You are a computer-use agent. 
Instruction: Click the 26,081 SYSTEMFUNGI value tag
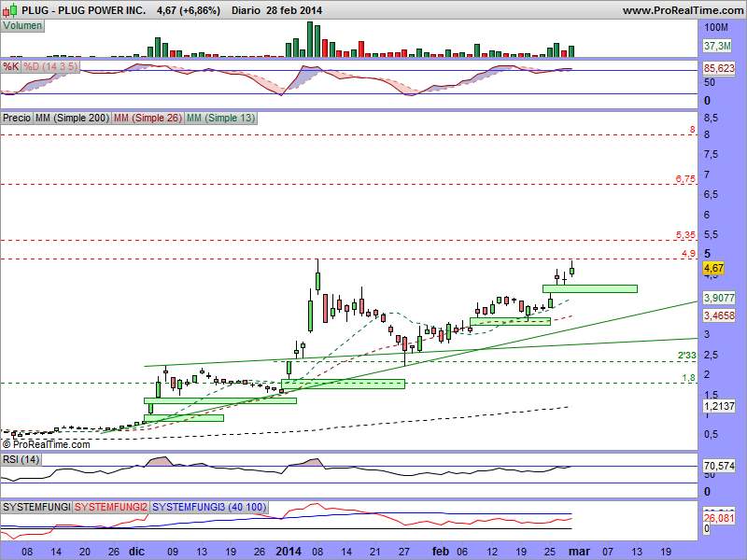point(719,518)
